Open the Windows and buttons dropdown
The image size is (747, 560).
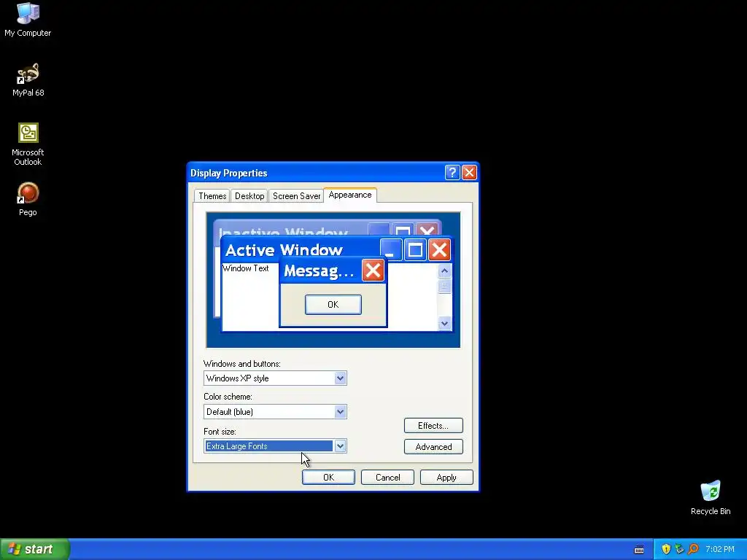click(340, 378)
